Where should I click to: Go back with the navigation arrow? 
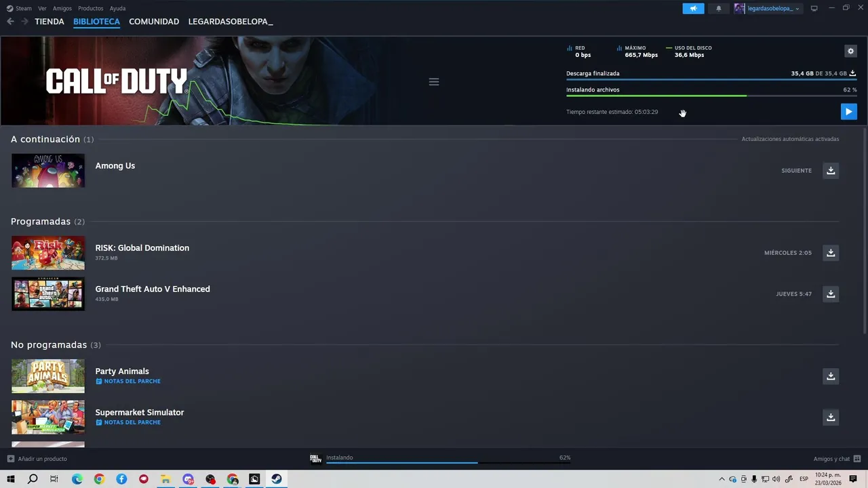click(10, 22)
